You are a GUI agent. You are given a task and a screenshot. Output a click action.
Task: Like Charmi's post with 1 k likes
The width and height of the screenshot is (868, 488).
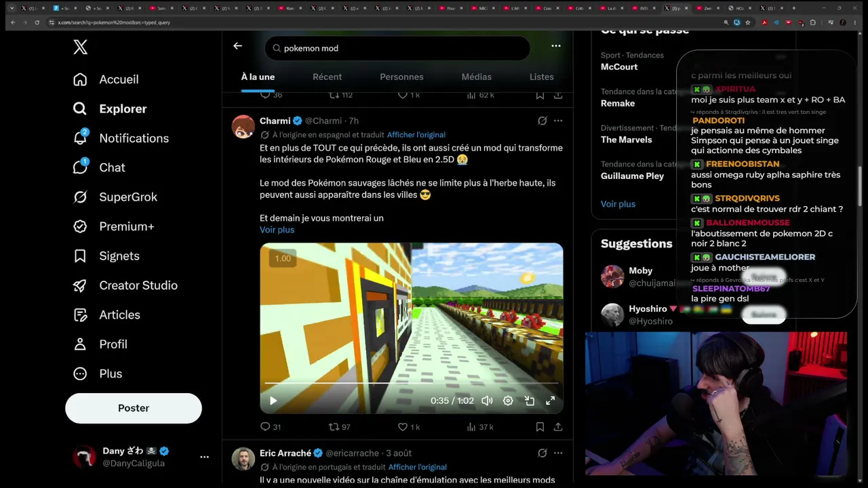(409, 427)
